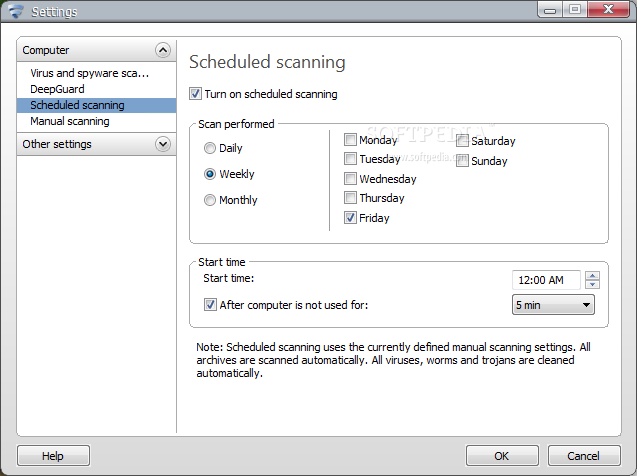Image resolution: width=637 pixels, height=476 pixels.
Task: Close the Settings window
Action: click(x=608, y=9)
